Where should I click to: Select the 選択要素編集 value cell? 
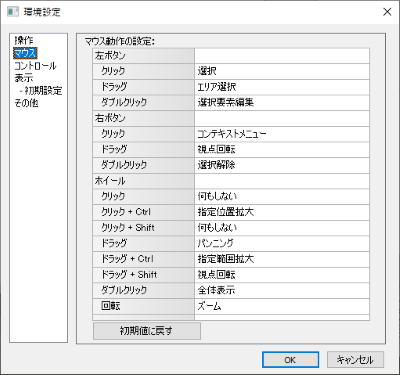click(x=282, y=103)
